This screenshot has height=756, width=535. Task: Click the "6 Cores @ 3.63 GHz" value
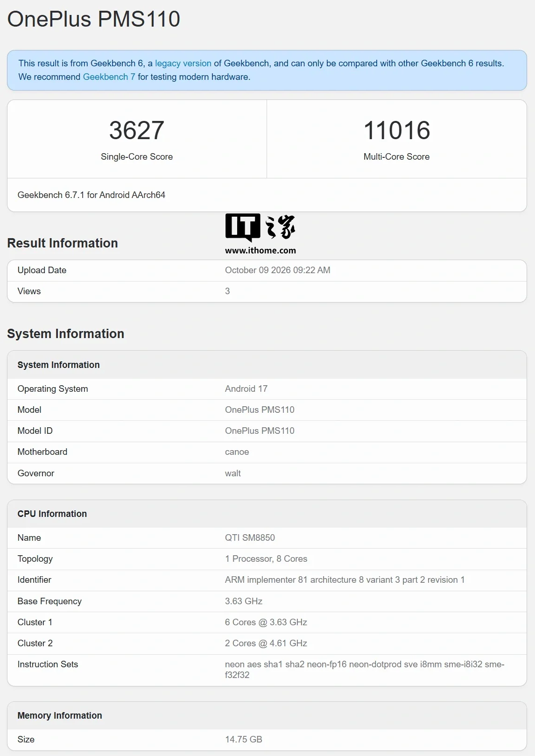pyautogui.click(x=266, y=622)
